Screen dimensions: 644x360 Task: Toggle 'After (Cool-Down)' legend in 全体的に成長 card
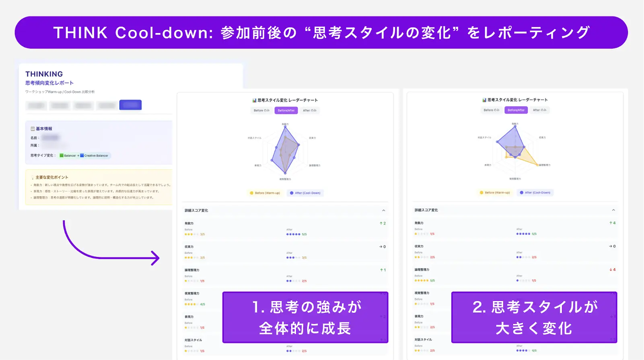tap(305, 193)
